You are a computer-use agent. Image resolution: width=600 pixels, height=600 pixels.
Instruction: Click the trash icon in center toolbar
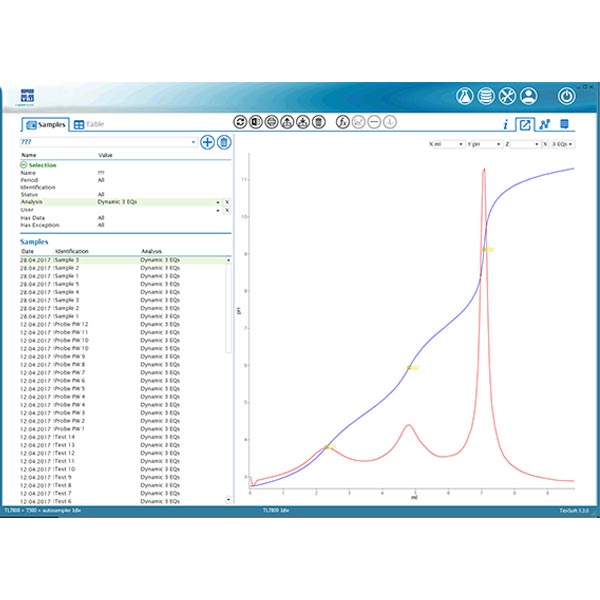pos(318,122)
